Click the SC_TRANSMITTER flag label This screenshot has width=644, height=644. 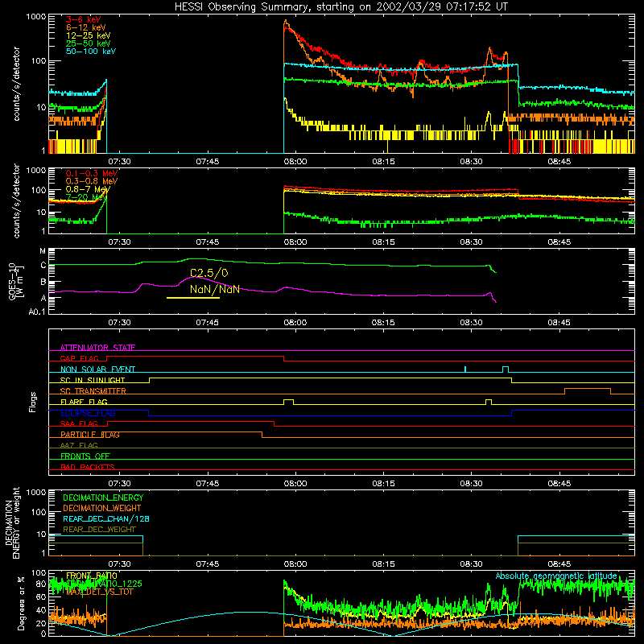tap(93, 391)
